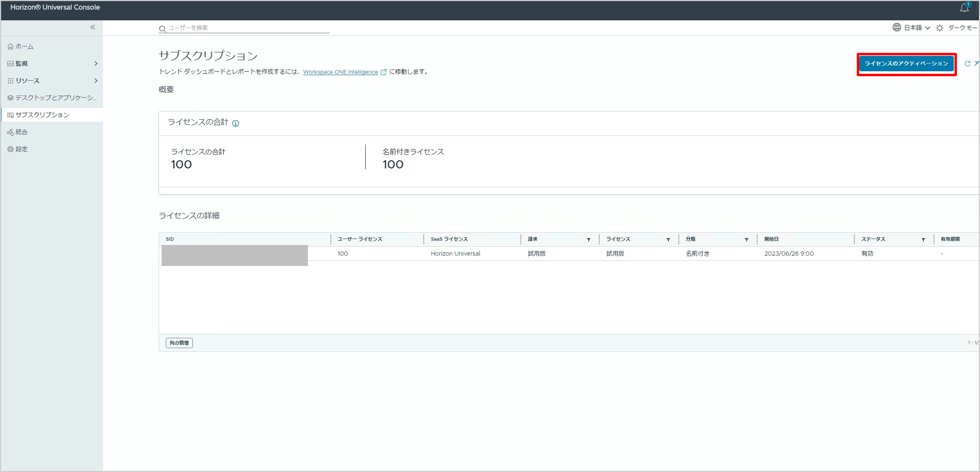The width and height of the screenshot is (980, 472).
Task: Click the リソース grid icon
Action: coord(10,81)
